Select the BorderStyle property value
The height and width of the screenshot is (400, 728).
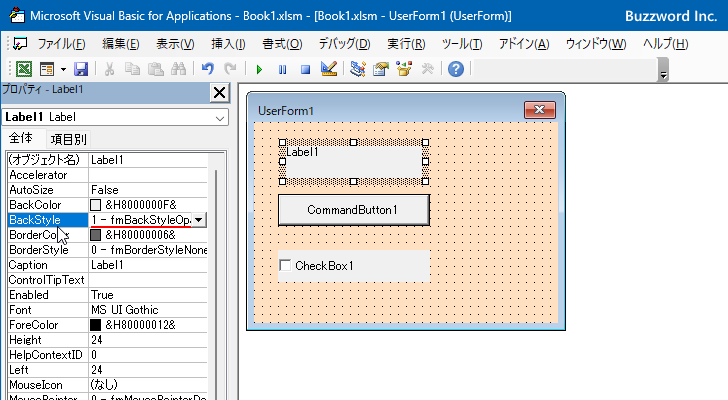point(148,250)
